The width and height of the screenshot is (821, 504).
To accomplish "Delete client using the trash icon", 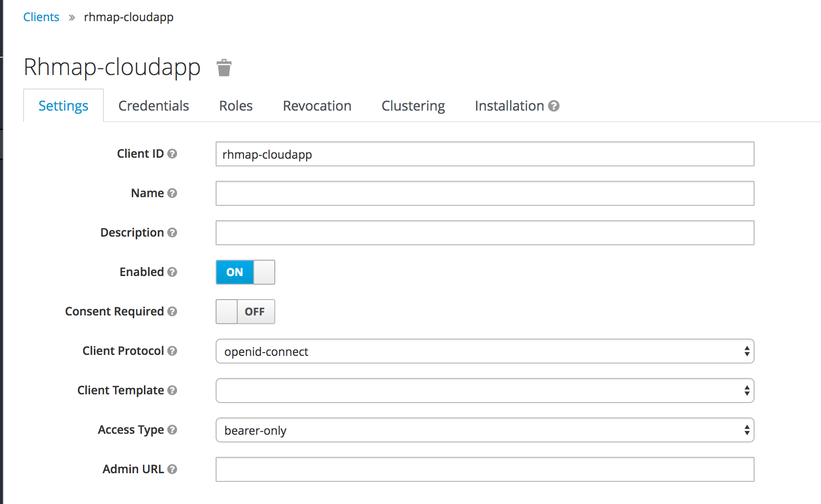I will (x=224, y=68).
